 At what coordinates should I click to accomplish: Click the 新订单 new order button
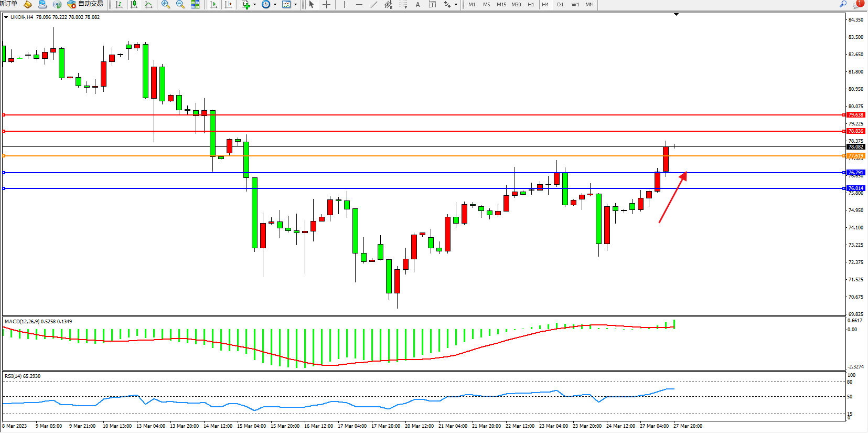click(x=9, y=4)
